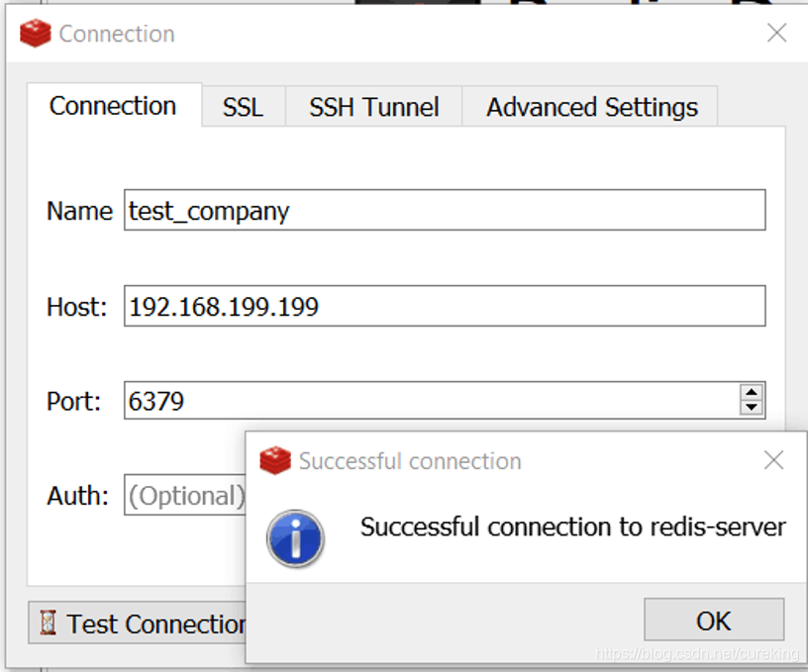Open the SSH Tunnel tab
The image size is (808, 672).
[x=373, y=107]
